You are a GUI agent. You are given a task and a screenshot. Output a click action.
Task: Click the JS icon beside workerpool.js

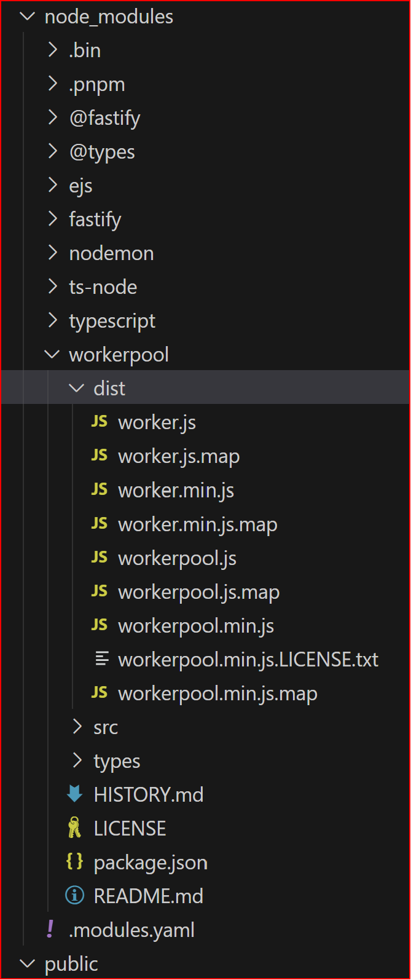[100, 558]
